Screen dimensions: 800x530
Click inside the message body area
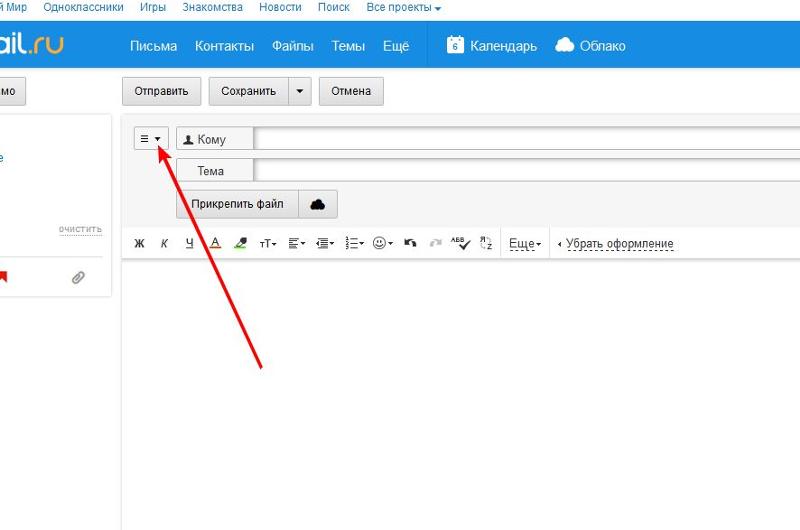pos(461,393)
